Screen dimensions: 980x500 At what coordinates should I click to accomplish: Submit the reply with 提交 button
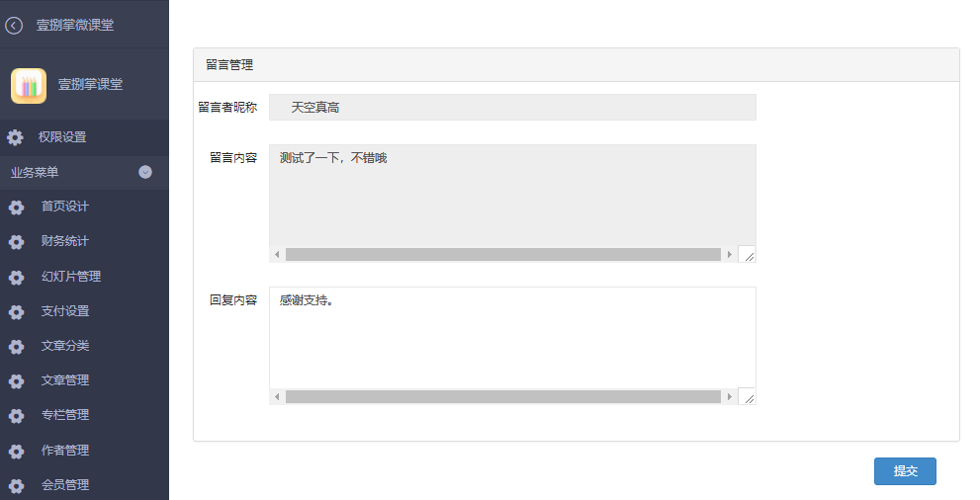[905, 471]
